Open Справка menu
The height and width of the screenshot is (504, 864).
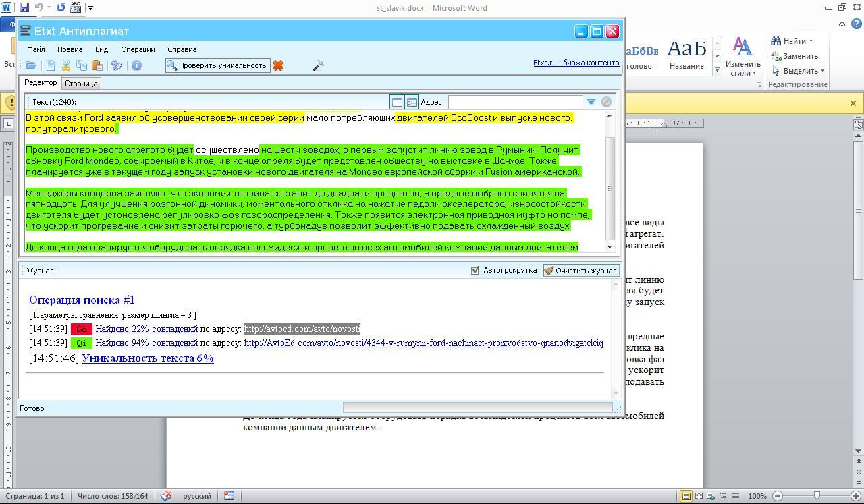click(x=182, y=49)
